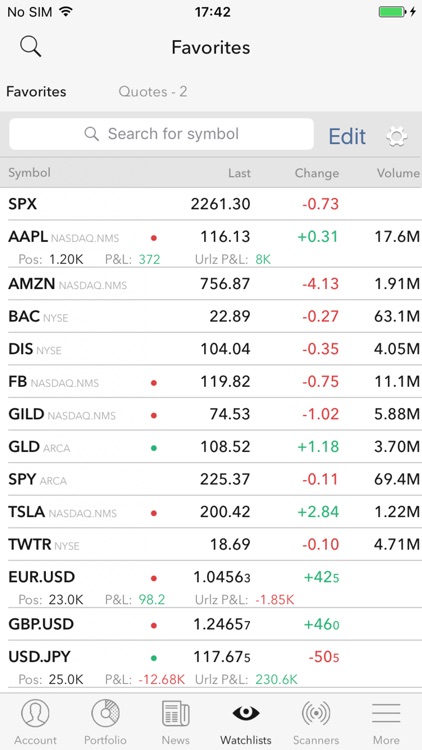
Task: Open the TWTR quote row
Action: [211, 544]
